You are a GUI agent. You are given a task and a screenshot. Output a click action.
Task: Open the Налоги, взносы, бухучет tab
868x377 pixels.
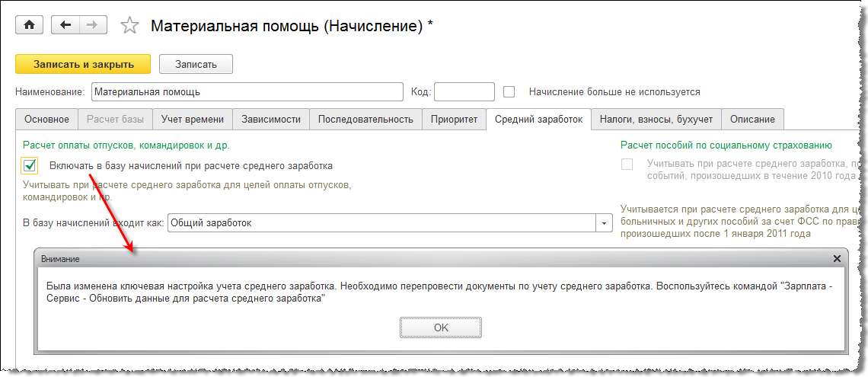656,119
